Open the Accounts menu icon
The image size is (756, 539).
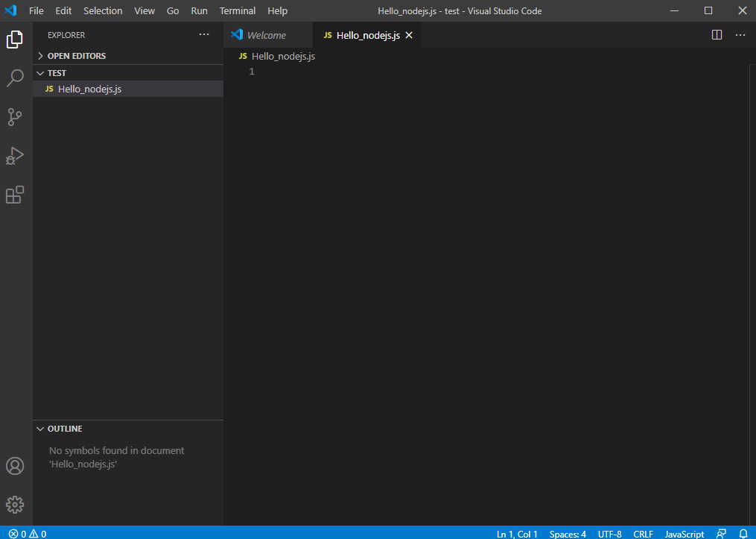coord(15,466)
